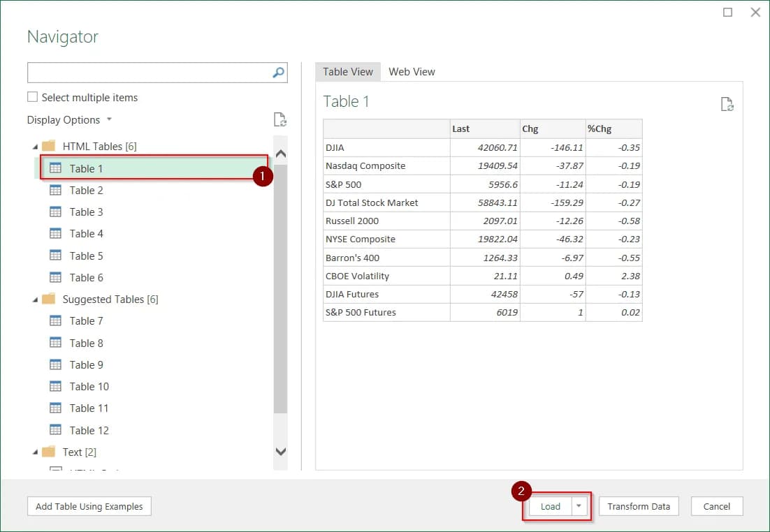Open the Load button dropdown arrow
The width and height of the screenshot is (770, 532).
pyautogui.click(x=579, y=506)
